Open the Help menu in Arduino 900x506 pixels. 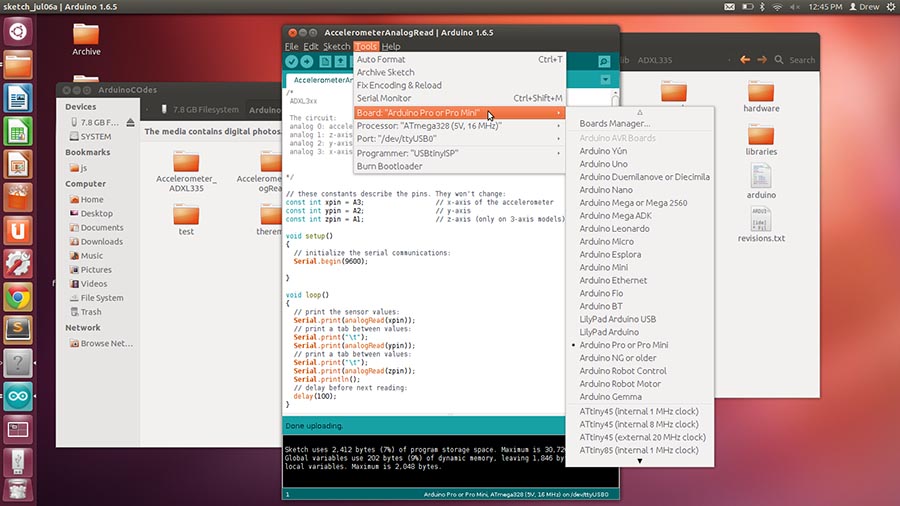[391, 46]
